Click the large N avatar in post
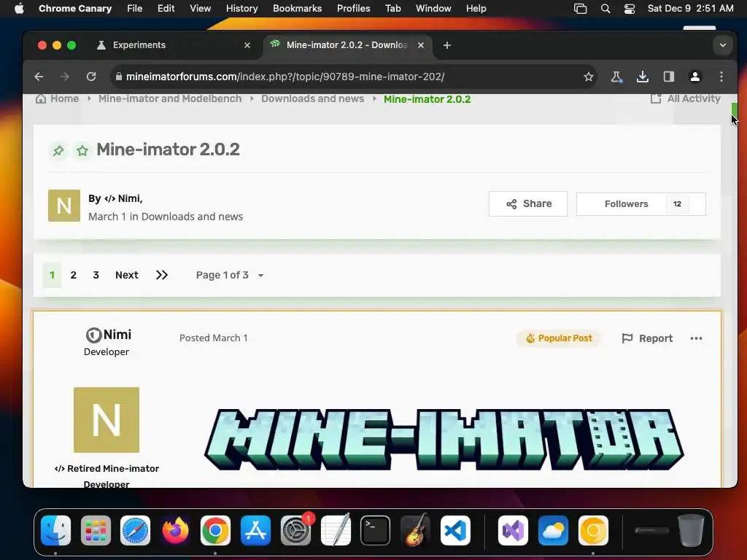Image resolution: width=747 pixels, height=560 pixels. pos(107,419)
